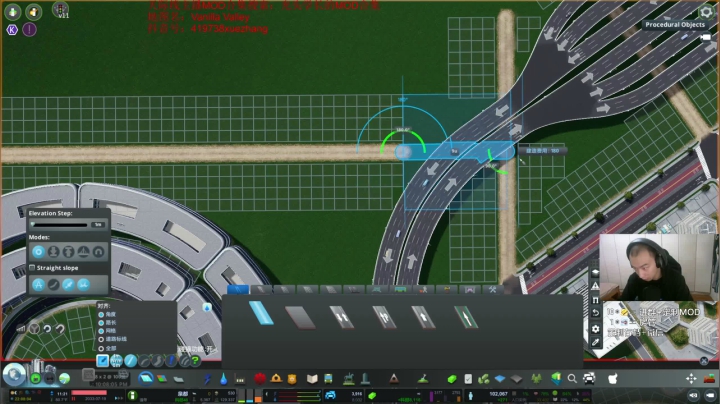The width and height of the screenshot is (720, 404).
Task: Open the Healthcare menu icon
Action: pyautogui.click(x=260, y=379)
